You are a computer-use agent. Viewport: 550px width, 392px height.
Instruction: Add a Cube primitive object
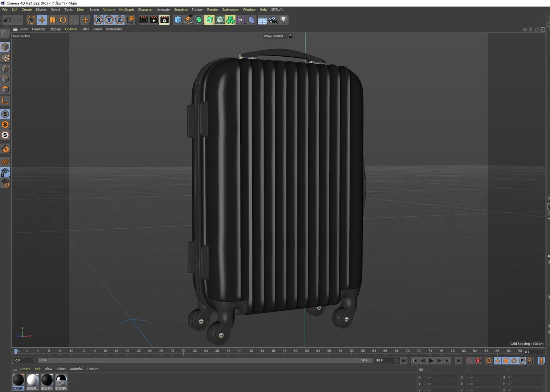tap(178, 20)
